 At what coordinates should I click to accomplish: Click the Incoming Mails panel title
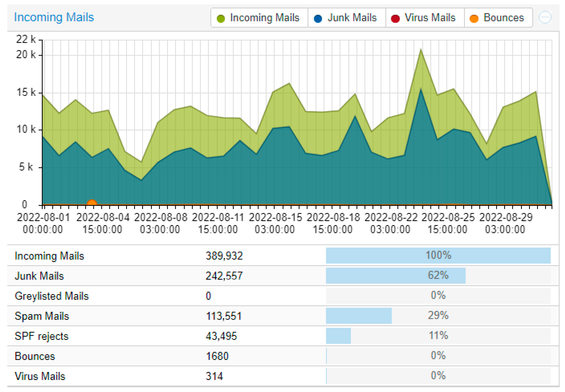point(54,17)
